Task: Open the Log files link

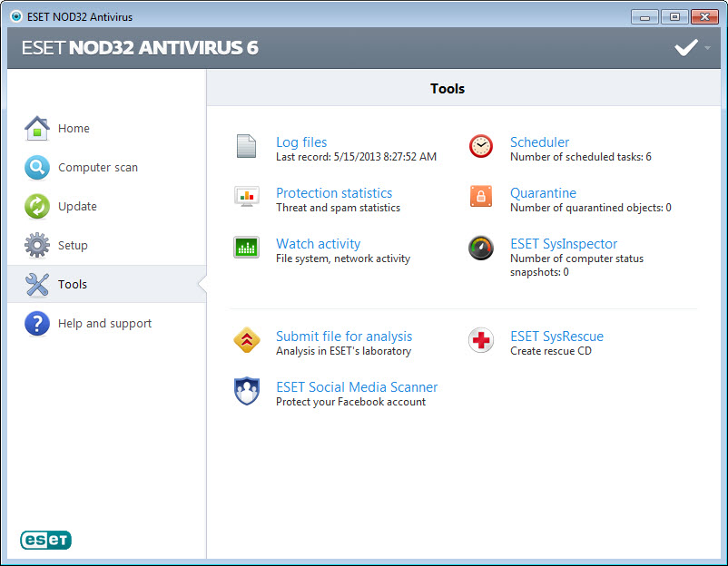Action: pos(301,142)
